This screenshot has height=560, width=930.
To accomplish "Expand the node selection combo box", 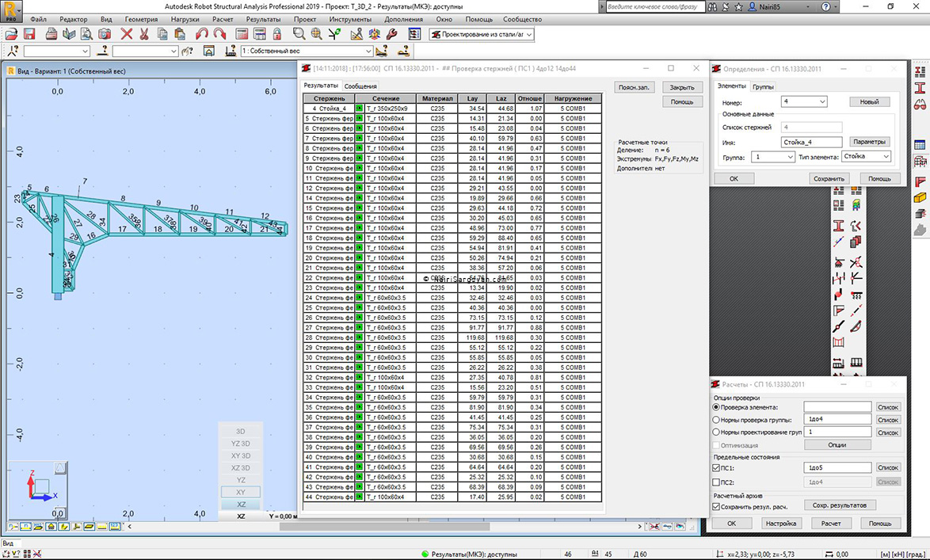I will pyautogui.click(x=86, y=51).
